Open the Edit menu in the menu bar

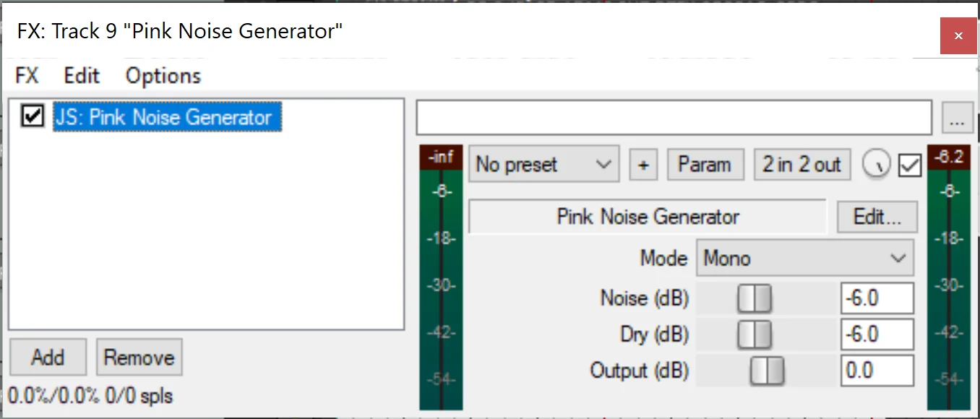tap(82, 76)
